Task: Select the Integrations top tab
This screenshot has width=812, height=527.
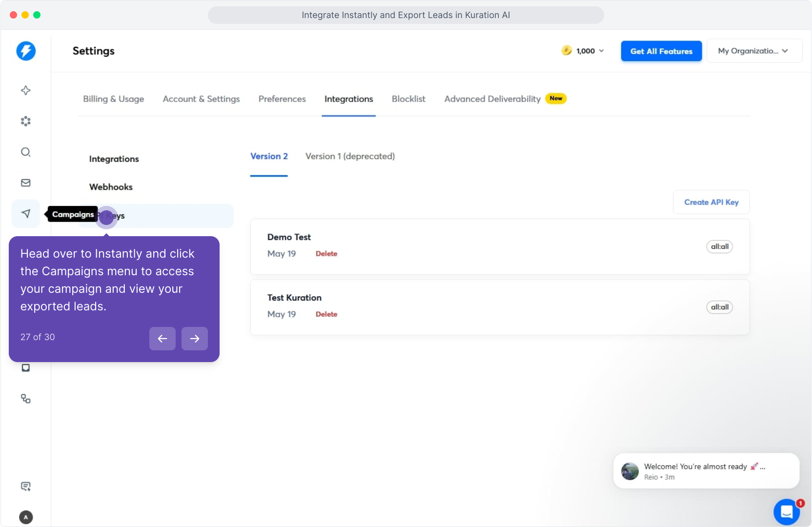Action: pos(349,99)
